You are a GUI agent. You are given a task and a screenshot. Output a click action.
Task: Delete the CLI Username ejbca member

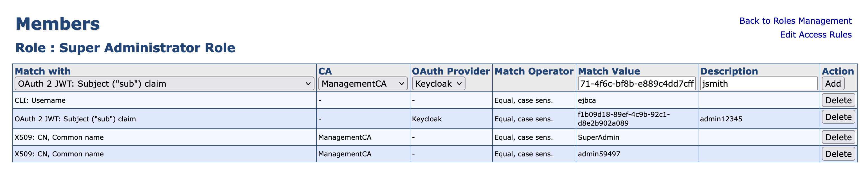tap(838, 100)
